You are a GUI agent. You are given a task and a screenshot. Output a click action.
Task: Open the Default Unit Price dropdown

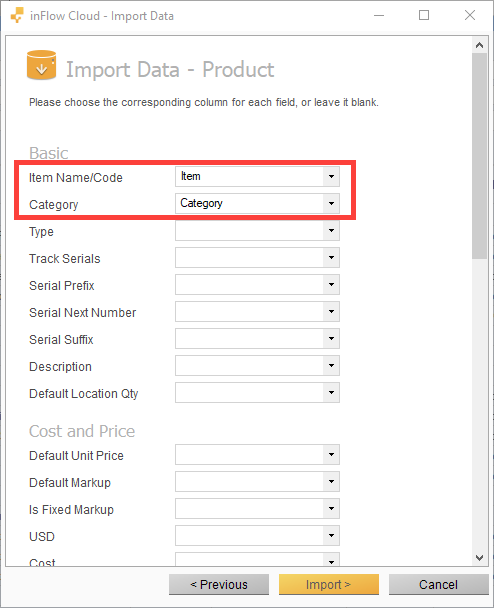(331, 454)
